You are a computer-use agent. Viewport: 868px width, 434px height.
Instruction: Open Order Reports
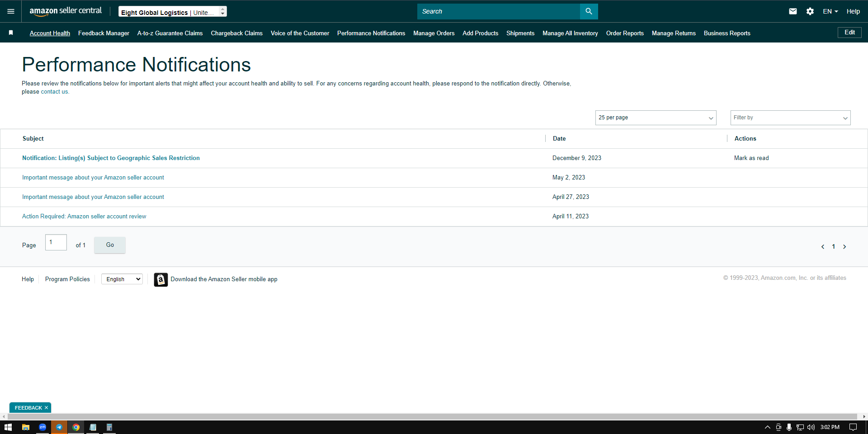(x=625, y=33)
